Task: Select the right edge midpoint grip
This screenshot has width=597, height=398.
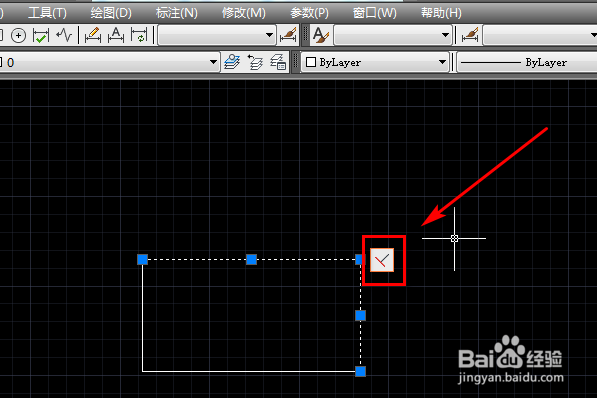Action: 361,315
